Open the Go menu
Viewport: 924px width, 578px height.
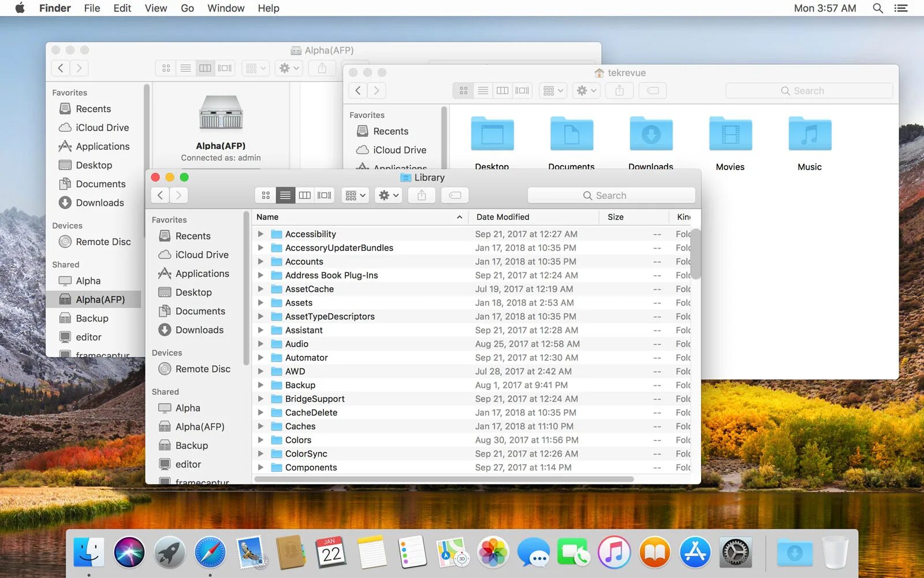[x=187, y=8]
